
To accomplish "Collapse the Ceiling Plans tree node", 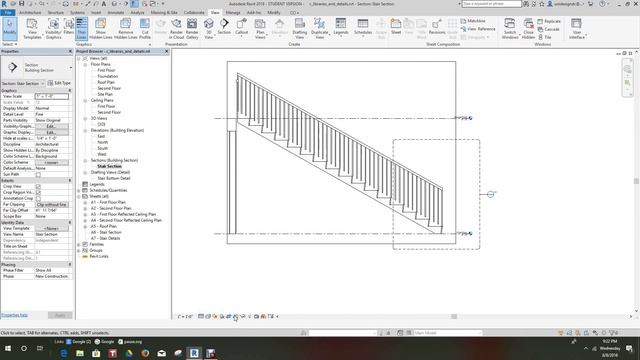I will pyautogui.click(x=86, y=100).
